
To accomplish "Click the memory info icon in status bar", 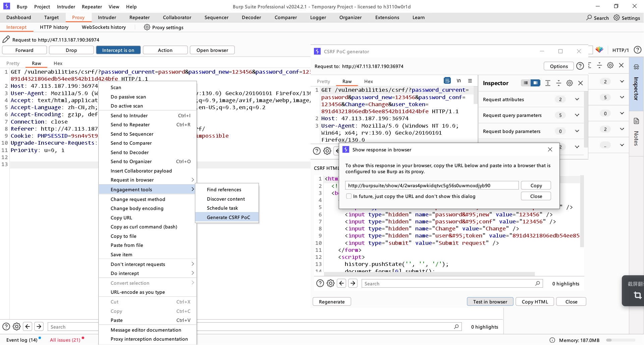I will click(x=552, y=340).
